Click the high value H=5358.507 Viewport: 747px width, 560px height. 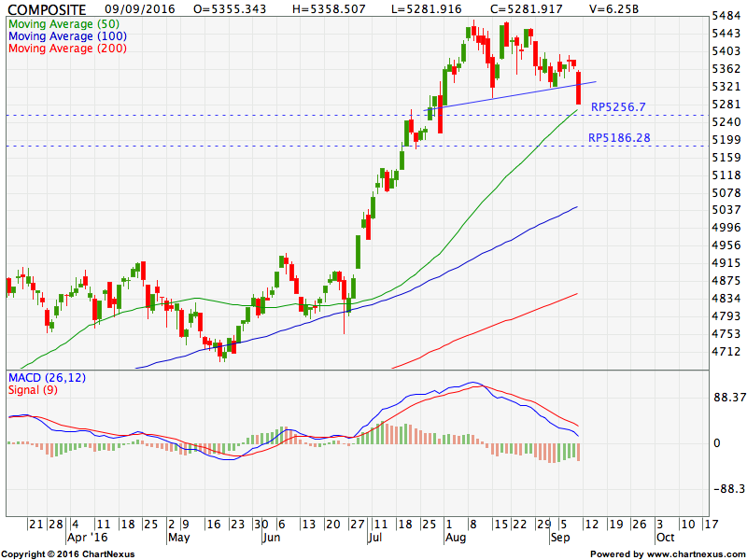(329, 9)
